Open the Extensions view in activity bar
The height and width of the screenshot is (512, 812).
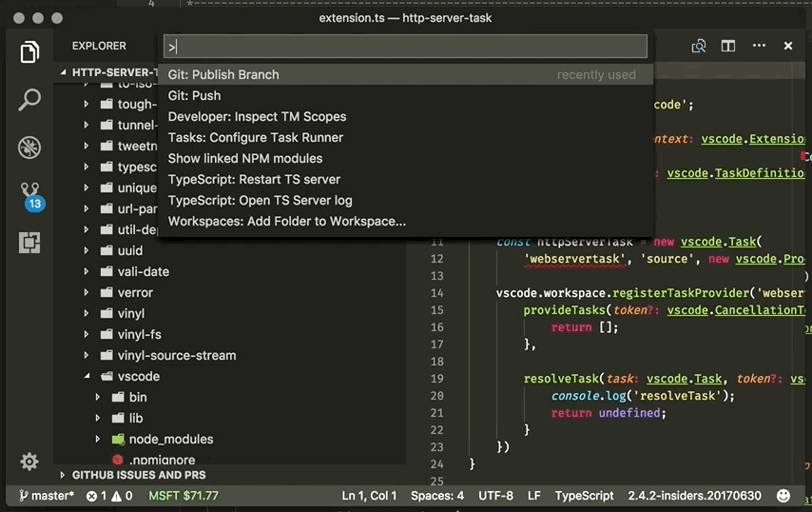pos(29,243)
